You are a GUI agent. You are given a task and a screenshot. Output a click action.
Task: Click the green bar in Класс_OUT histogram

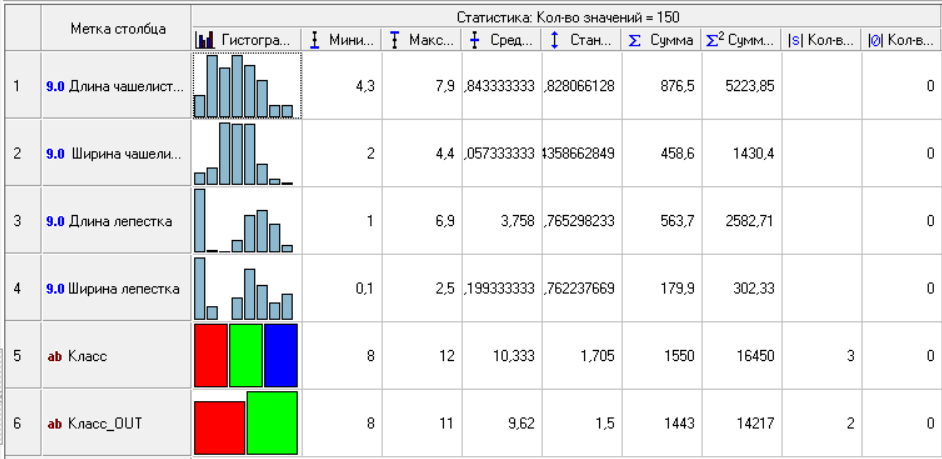click(272, 423)
